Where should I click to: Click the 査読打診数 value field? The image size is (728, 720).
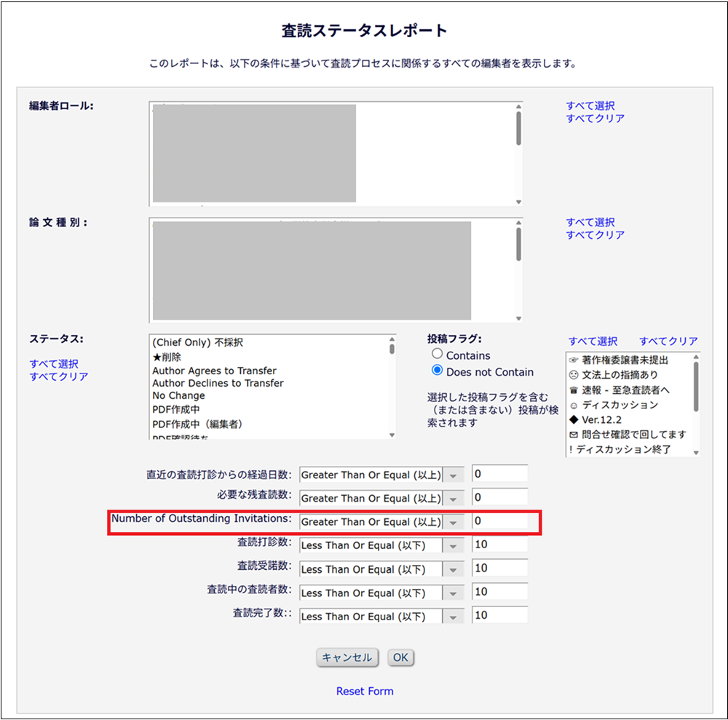pos(500,544)
